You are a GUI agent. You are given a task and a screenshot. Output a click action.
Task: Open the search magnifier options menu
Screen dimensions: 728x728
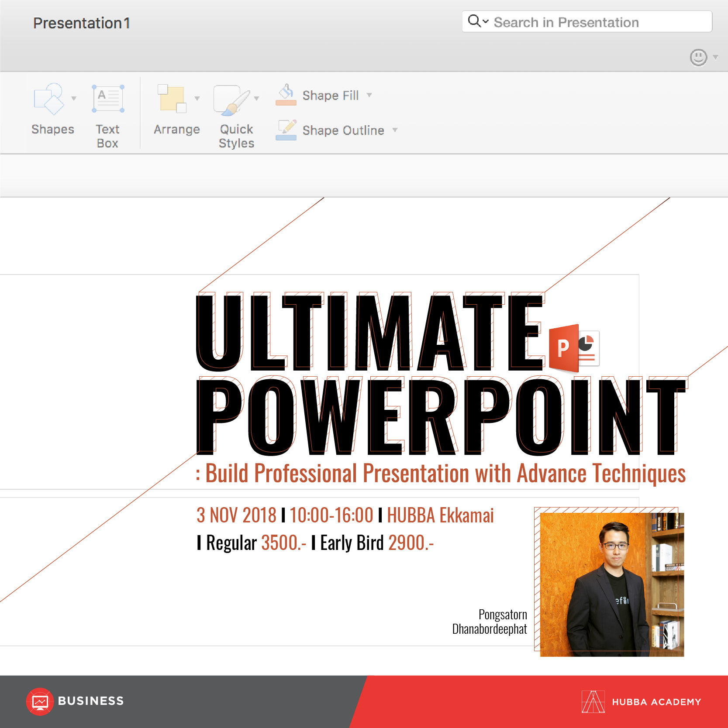coord(478,21)
